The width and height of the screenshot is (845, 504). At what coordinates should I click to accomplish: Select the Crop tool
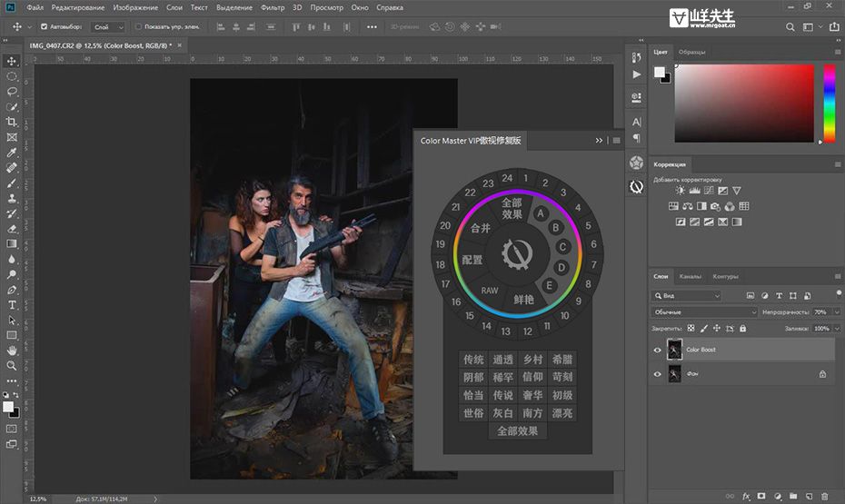[x=11, y=123]
